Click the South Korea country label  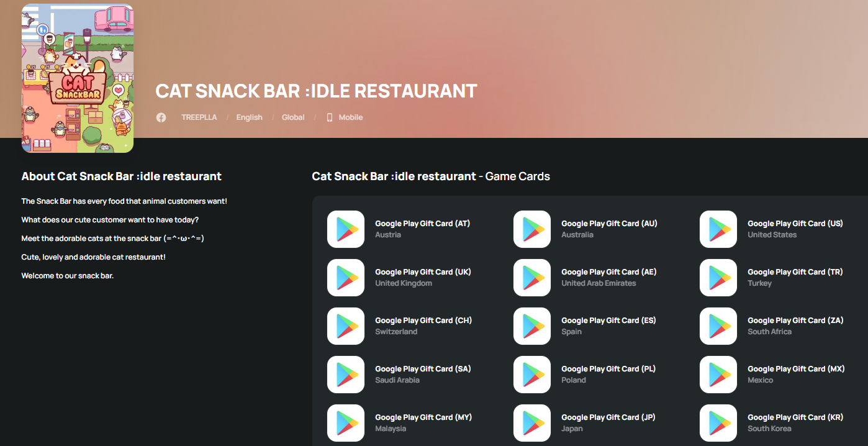click(769, 429)
